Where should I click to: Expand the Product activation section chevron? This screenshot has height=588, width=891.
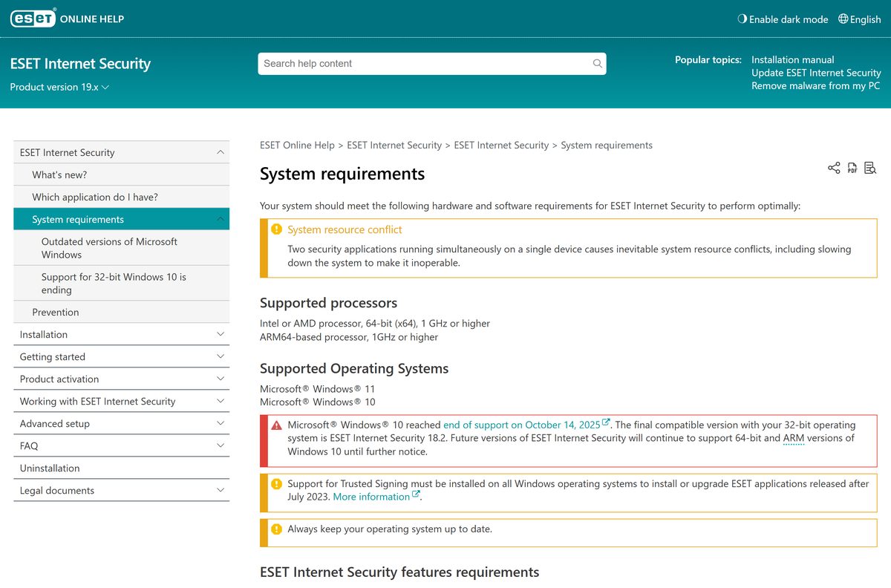point(220,379)
